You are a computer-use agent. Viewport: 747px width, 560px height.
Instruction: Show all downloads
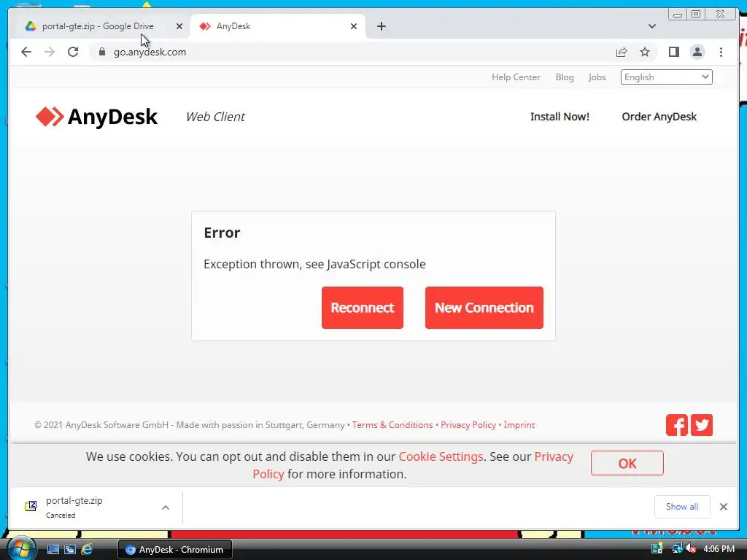click(682, 507)
